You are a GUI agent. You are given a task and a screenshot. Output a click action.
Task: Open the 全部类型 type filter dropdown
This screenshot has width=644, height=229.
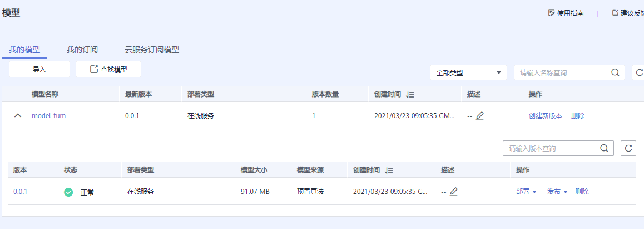pos(468,72)
